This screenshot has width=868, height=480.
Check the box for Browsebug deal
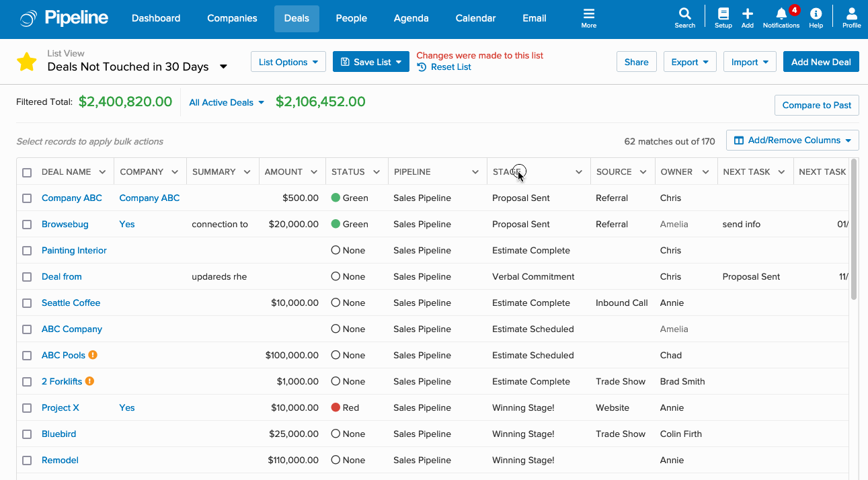(27, 225)
